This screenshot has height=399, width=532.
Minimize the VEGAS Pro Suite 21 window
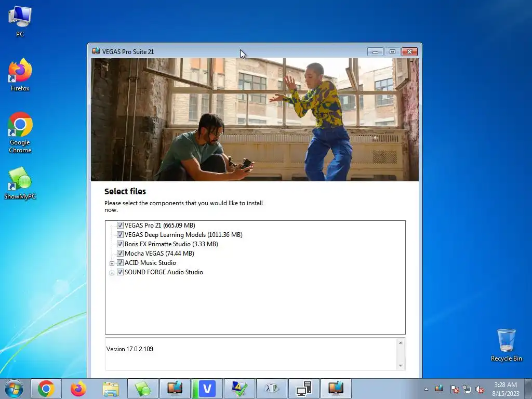tap(375, 51)
